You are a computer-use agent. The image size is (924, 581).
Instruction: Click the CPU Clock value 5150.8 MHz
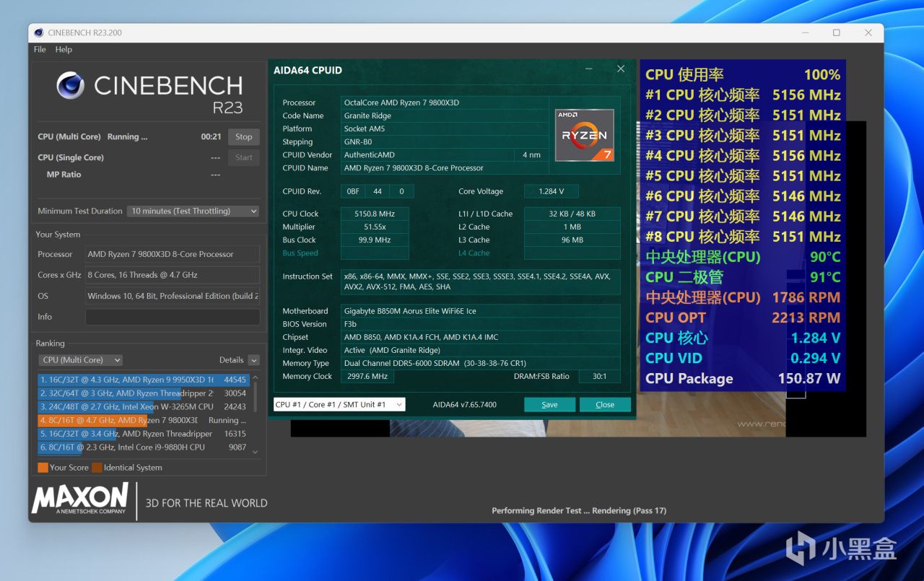375,214
